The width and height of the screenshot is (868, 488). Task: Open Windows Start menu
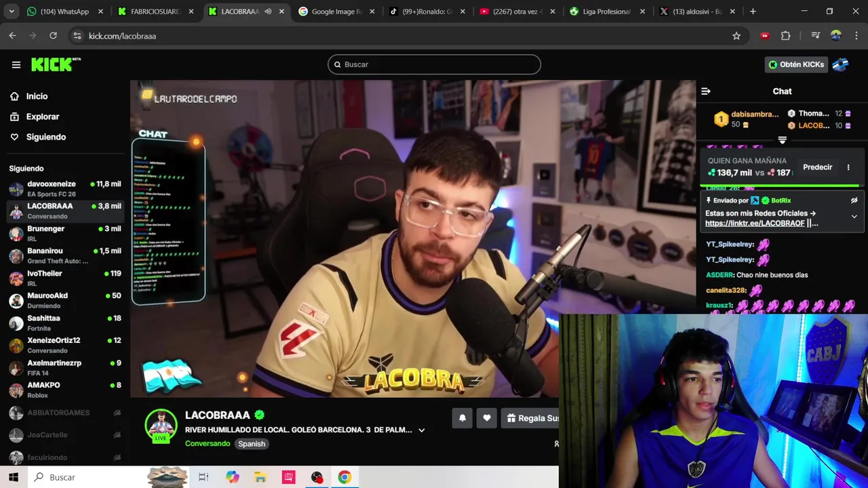pyautogui.click(x=14, y=477)
